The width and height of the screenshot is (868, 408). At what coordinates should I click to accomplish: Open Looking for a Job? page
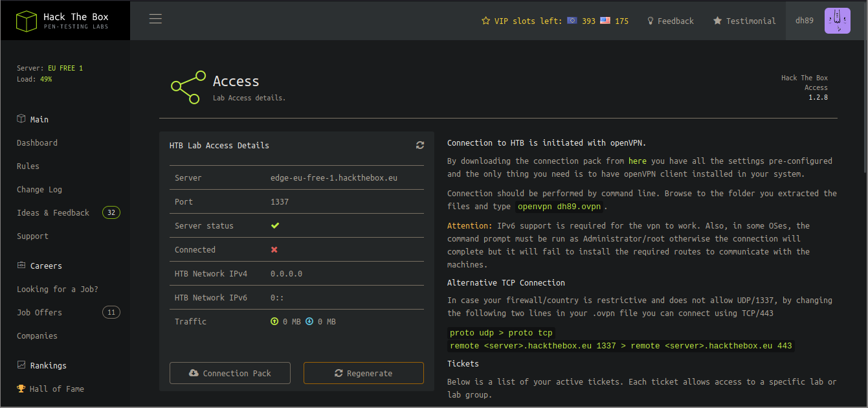click(x=58, y=289)
